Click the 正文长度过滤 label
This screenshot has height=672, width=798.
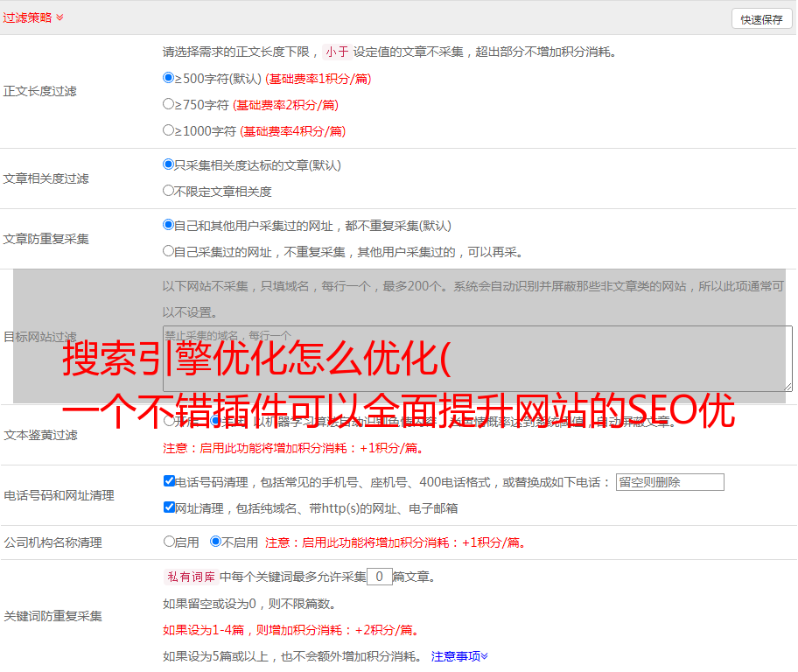click(39, 91)
